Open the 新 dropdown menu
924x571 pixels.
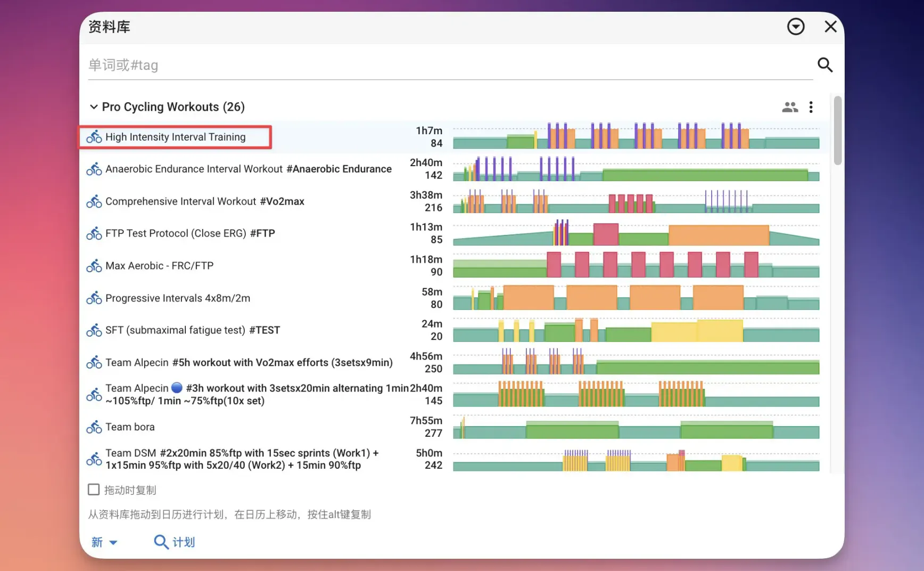tap(104, 542)
